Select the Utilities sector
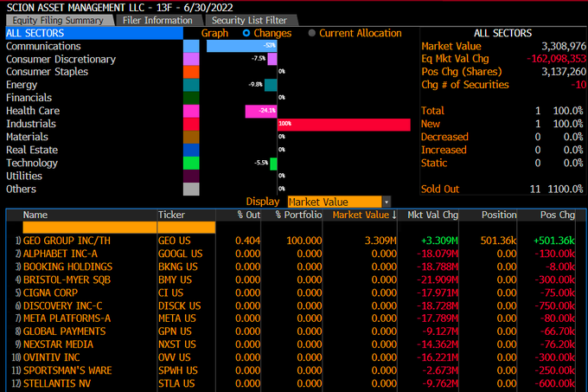Viewport: 588px width, 392px height. pos(24,176)
